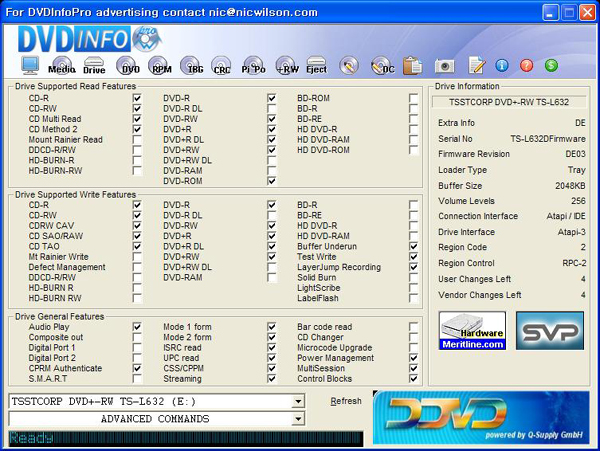Open the Media info toolbar icon
600x451 pixels.
(x=62, y=65)
